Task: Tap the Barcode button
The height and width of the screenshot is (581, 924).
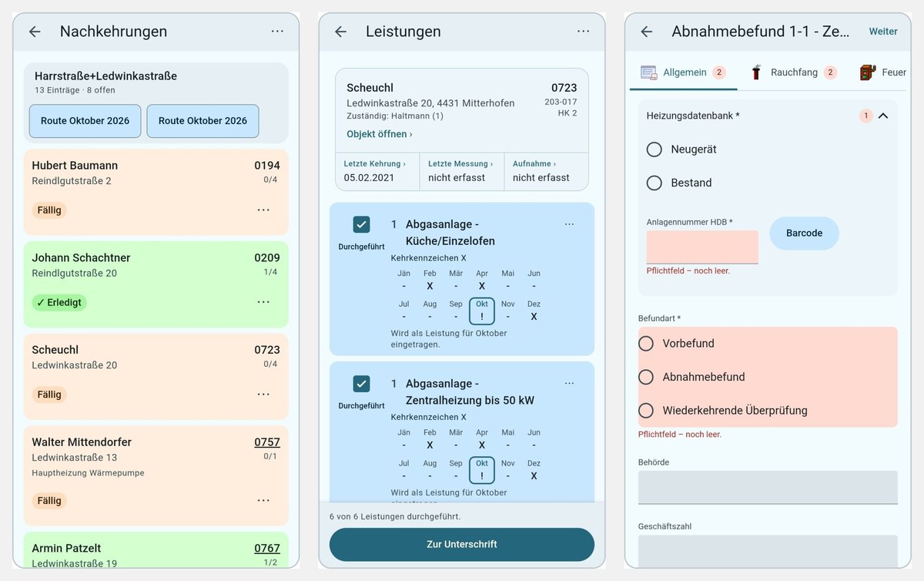Action: click(804, 233)
